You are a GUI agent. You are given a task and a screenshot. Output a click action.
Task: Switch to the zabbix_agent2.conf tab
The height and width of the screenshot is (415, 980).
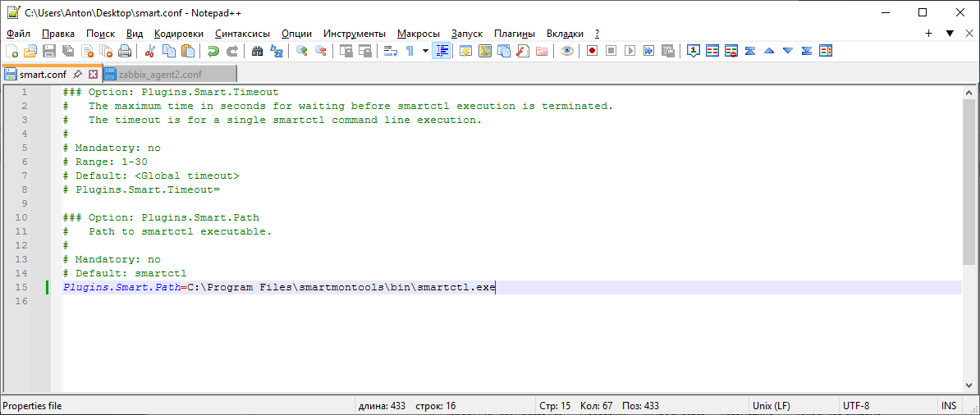point(169,75)
